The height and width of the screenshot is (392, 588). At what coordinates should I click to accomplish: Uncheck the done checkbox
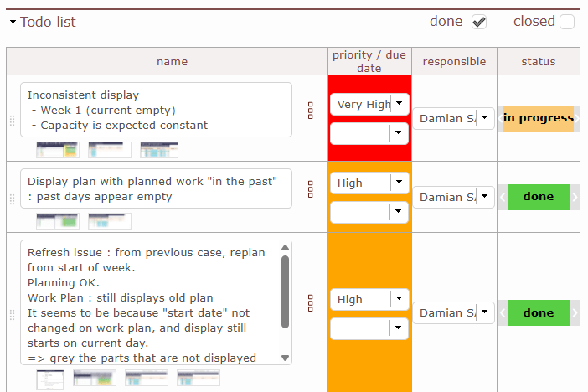click(x=479, y=22)
